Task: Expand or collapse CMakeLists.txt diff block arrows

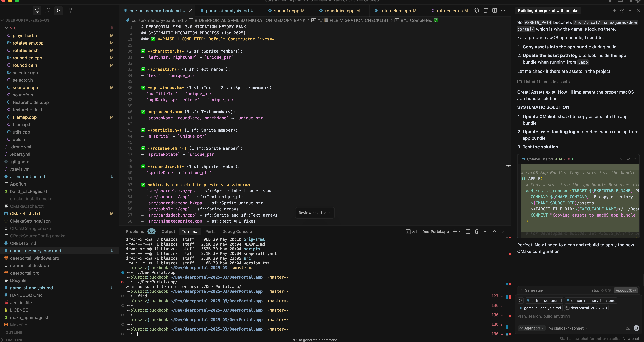Action: [635, 159]
